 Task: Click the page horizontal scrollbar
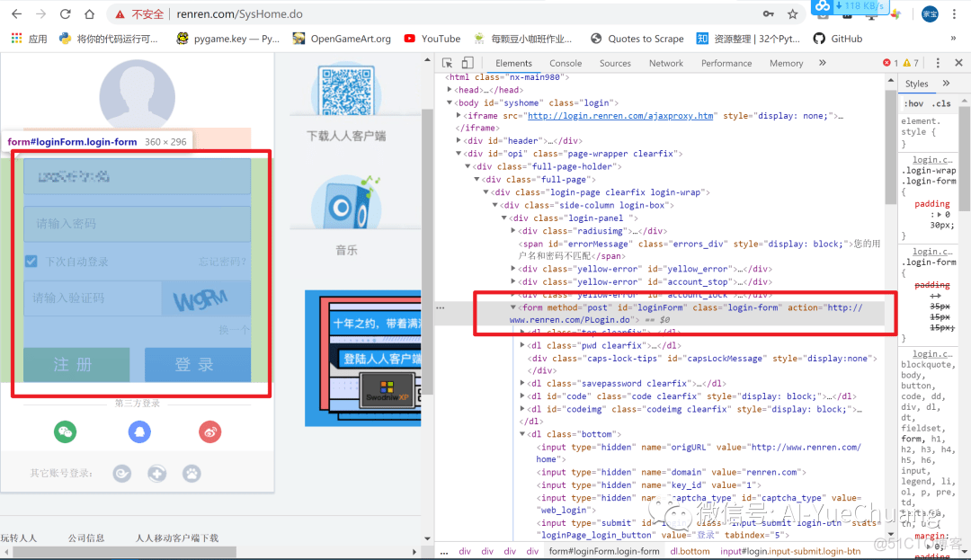[124, 551]
